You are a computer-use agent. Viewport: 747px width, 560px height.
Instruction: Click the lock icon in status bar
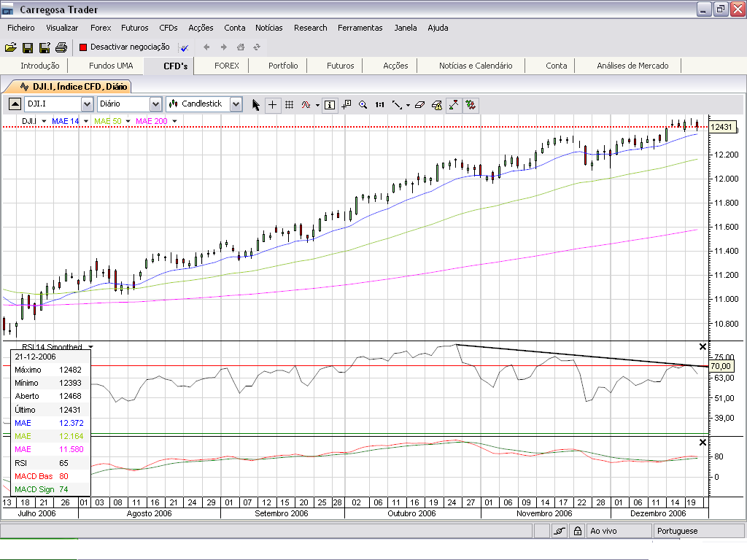click(577, 531)
